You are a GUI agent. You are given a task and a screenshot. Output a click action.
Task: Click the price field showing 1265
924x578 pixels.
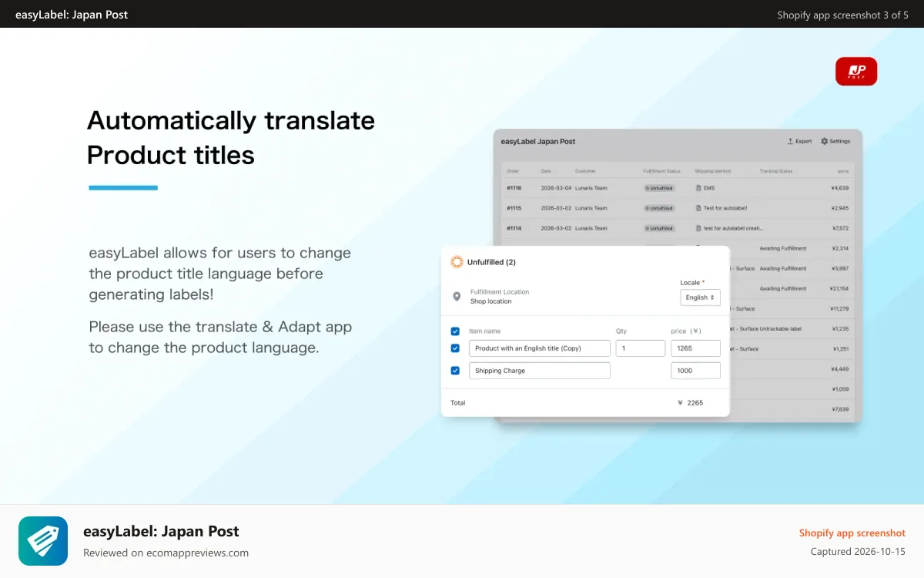click(x=695, y=348)
